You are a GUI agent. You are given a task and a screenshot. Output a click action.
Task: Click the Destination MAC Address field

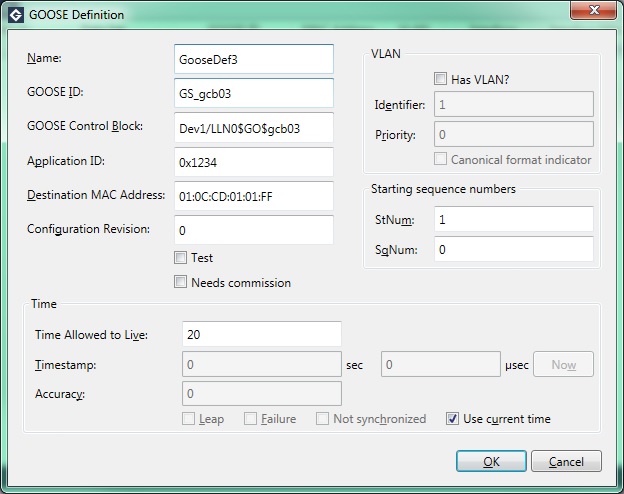click(x=254, y=196)
